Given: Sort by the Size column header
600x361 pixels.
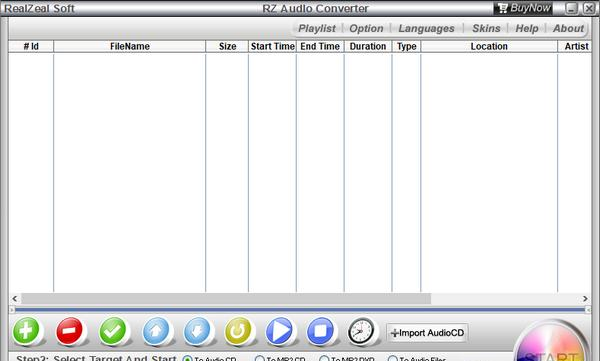Looking at the screenshot, I should (x=227, y=46).
